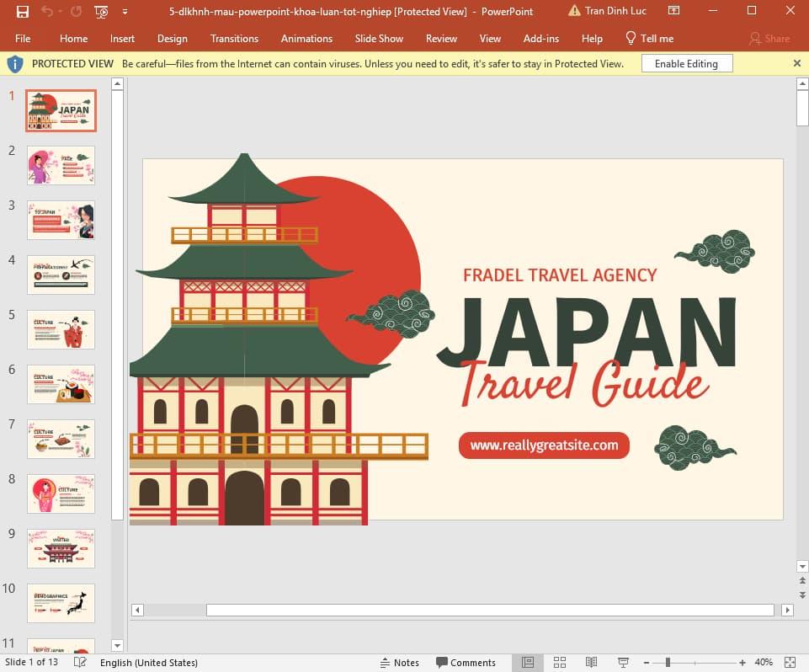Switch to Slide Sorter view
Viewport: 809px width, 672px height.
click(x=560, y=663)
